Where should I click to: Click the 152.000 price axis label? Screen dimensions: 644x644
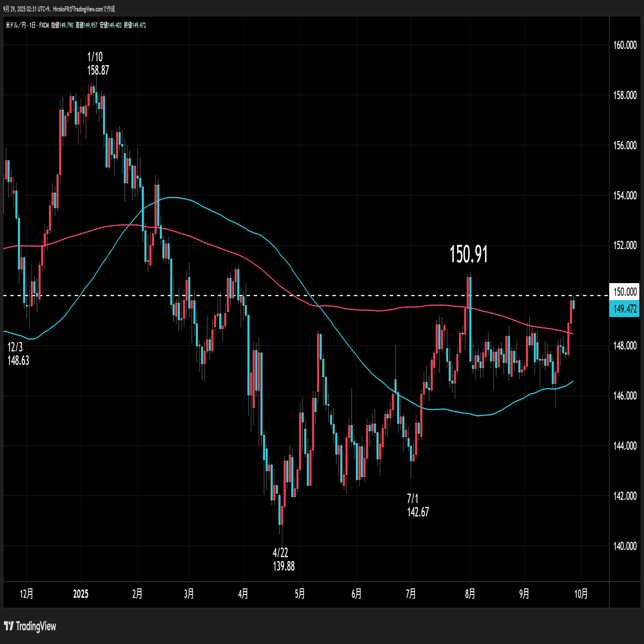(625, 245)
